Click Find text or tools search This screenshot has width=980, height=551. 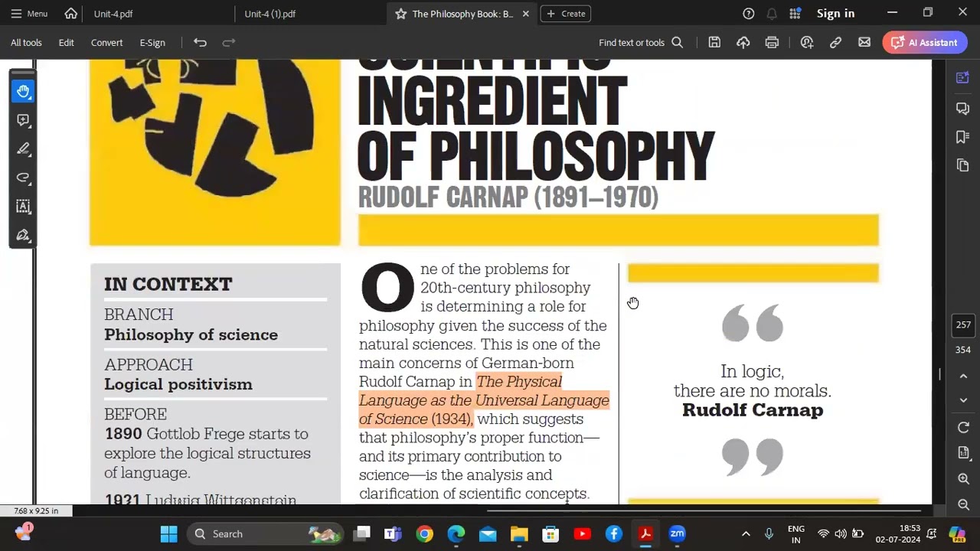coord(641,43)
